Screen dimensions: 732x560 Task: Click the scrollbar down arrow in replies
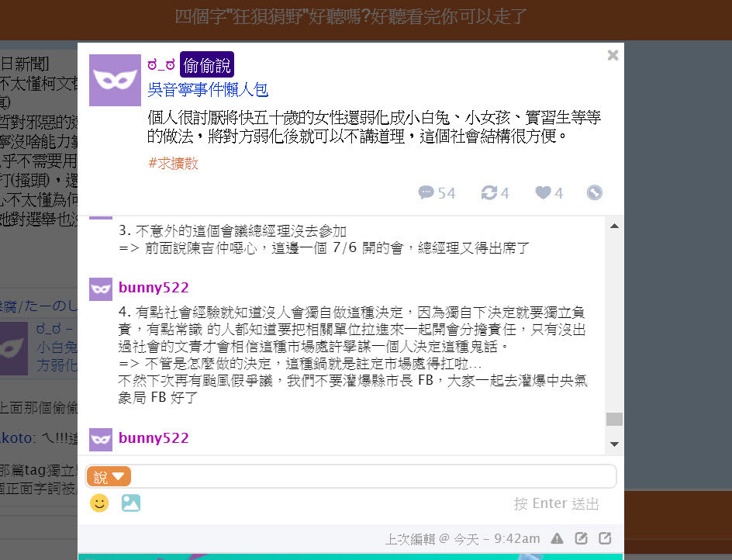tap(614, 444)
